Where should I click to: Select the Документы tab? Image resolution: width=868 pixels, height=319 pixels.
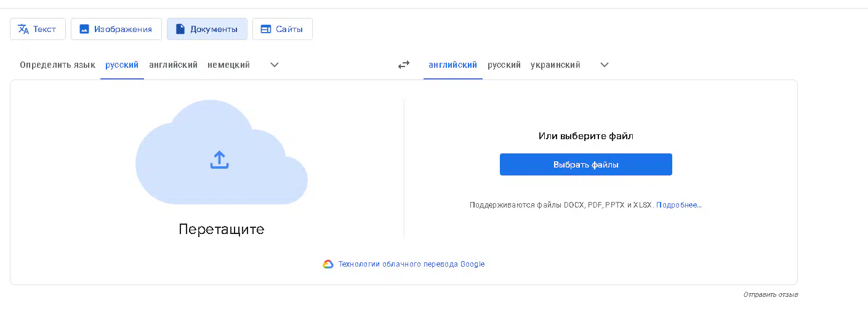pyautogui.click(x=207, y=29)
